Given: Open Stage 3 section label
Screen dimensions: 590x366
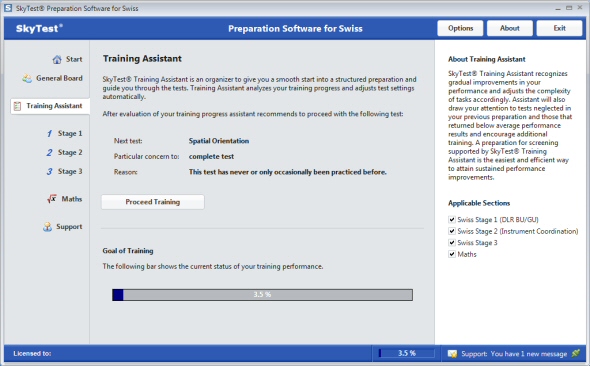Looking at the screenshot, I should [x=70, y=172].
